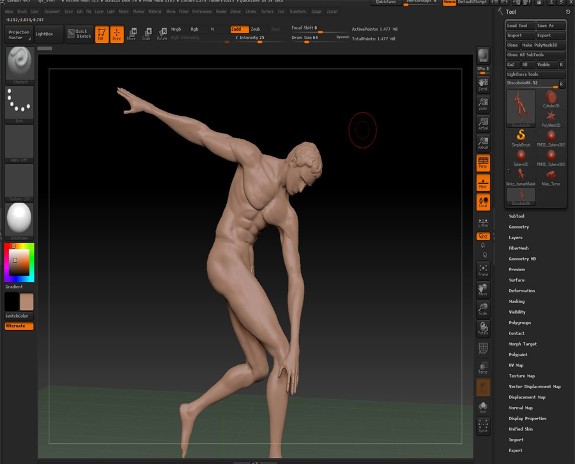
Task: Expand the Deformation sub-palette
Action: [521, 291]
